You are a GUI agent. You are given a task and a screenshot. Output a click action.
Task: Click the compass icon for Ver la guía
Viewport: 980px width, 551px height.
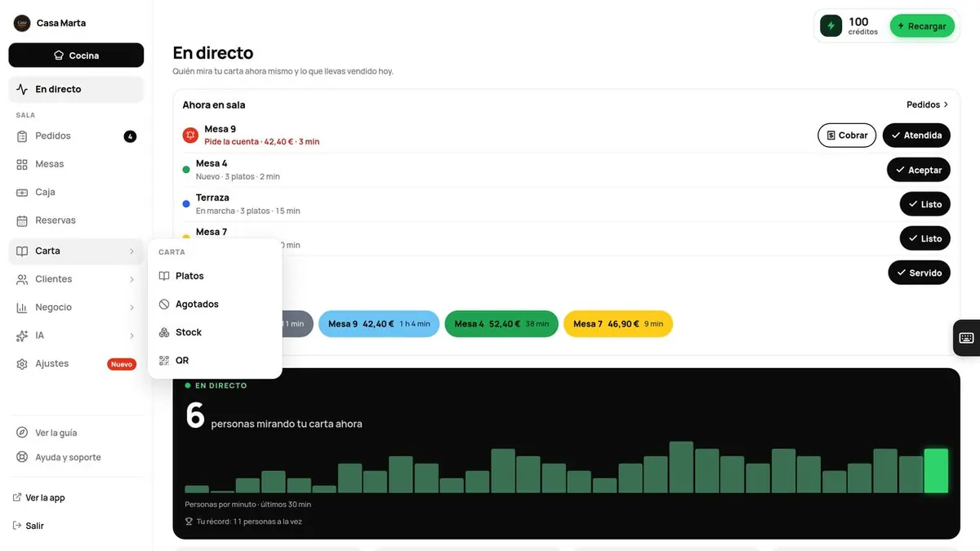(x=22, y=433)
